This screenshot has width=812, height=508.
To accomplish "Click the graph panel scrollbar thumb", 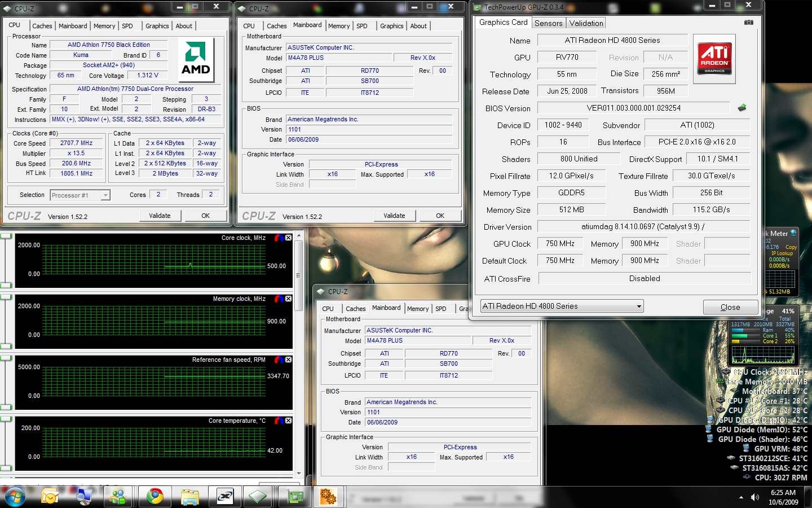I will click(x=298, y=275).
